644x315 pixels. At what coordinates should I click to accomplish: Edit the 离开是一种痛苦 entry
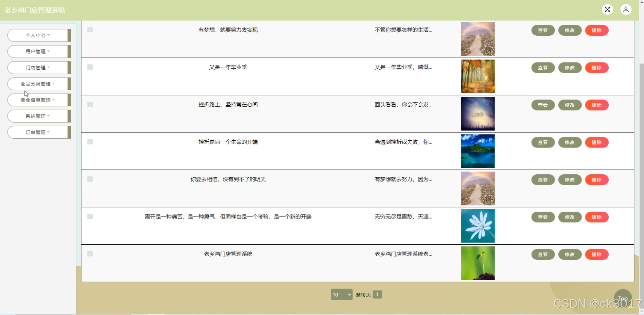570,217
